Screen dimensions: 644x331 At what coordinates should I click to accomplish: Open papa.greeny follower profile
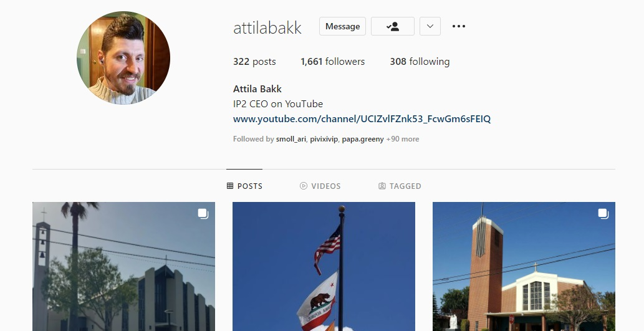(363, 139)
